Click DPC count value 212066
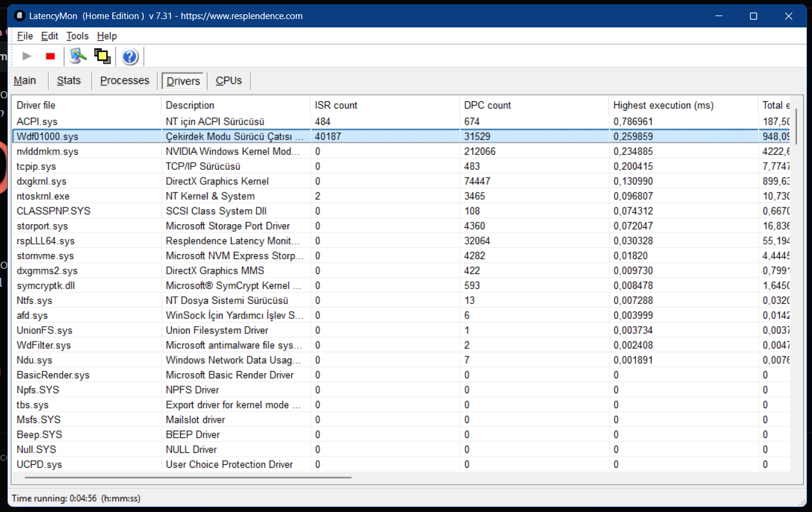Screen dimensions: 812x512 480,151
